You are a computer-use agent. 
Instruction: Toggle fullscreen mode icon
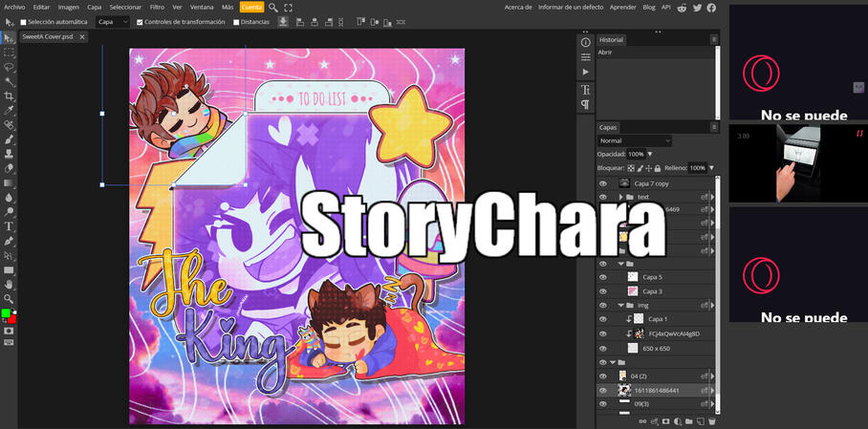pyautogui.click(x=289, y=7)
